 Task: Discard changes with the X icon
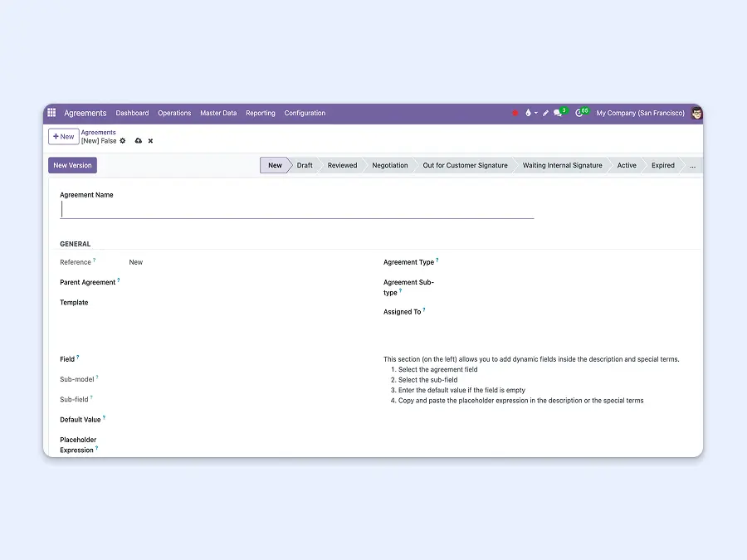pos(150,141)
